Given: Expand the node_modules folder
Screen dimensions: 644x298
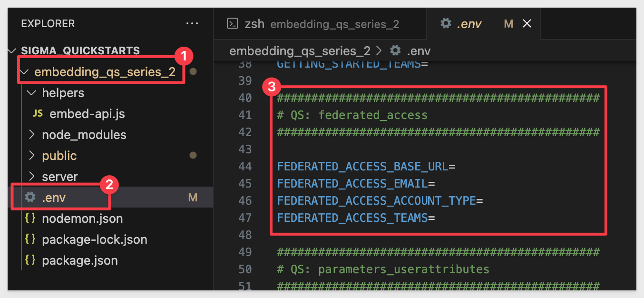Looking at the screenshot, I should coord(32,135).
